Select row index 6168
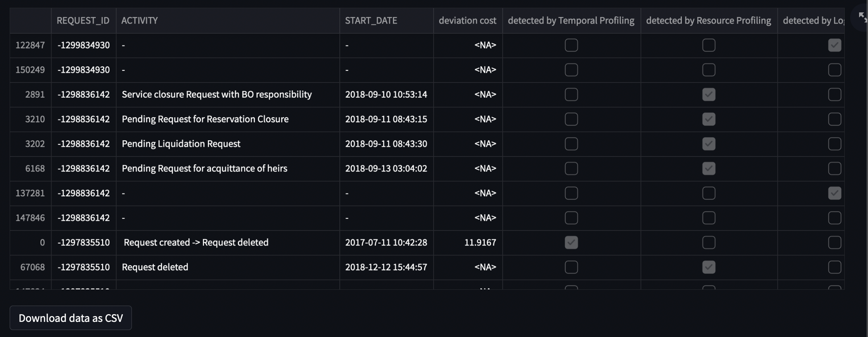 (30, 168)
